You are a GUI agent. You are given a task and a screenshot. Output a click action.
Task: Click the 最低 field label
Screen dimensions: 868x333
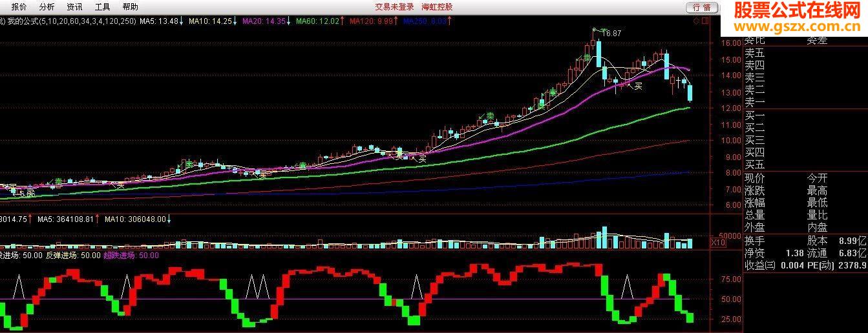coord(816,203)
